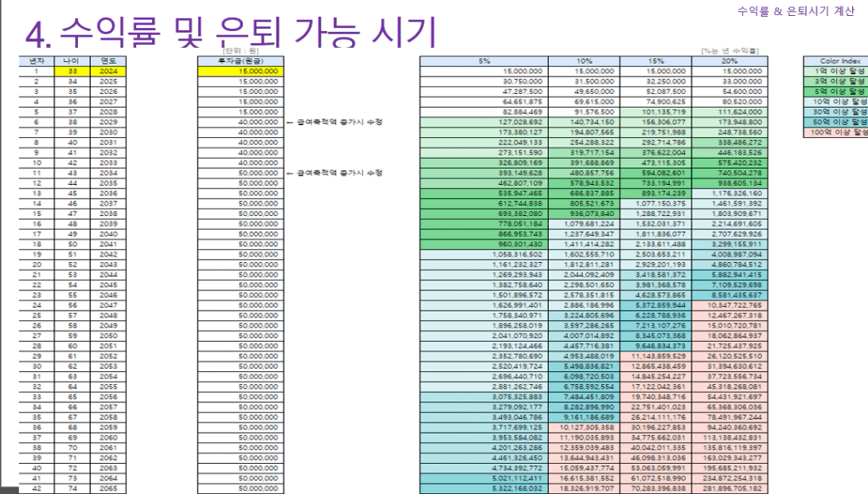
Task: Pick the 30억 이상 달성 legend swatch
Action: [x=835, y=112]
